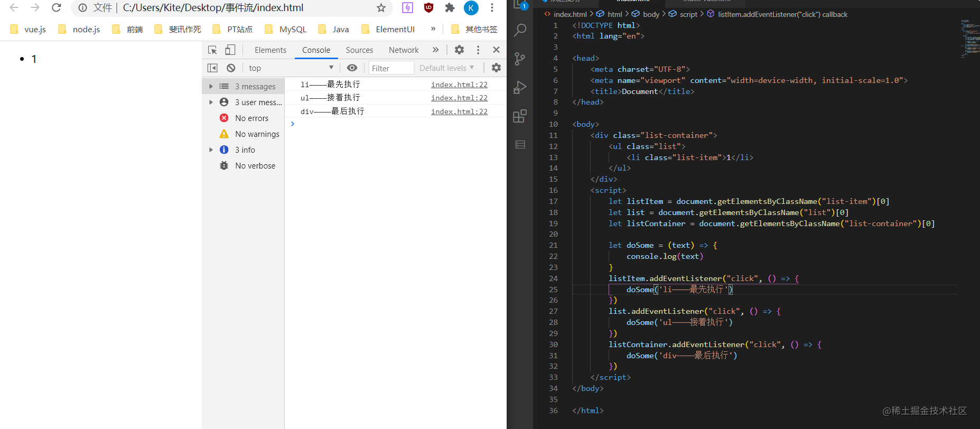Show more bookmarks with the chevron
This screenshot has width=980, height=429.
pos(433,29)
